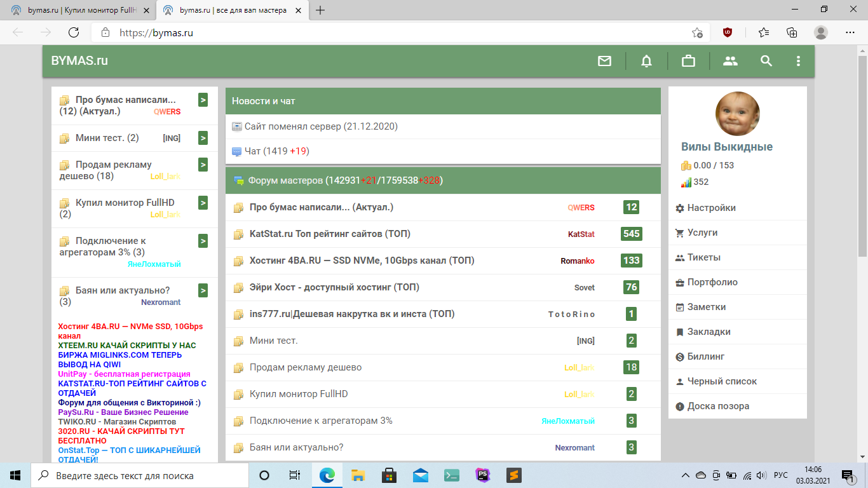Image resolution: width=868 pixels, height=488 pixels.
Task: Open user KatStat profile link
Action: pyautogui.click(x=581, y=234)
